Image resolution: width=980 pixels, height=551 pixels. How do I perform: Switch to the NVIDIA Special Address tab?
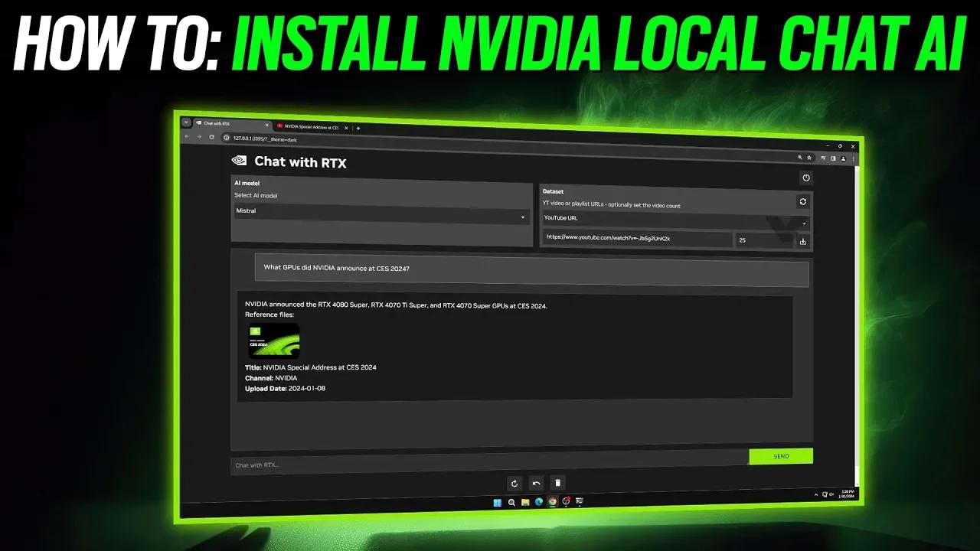tap(310, 126)
